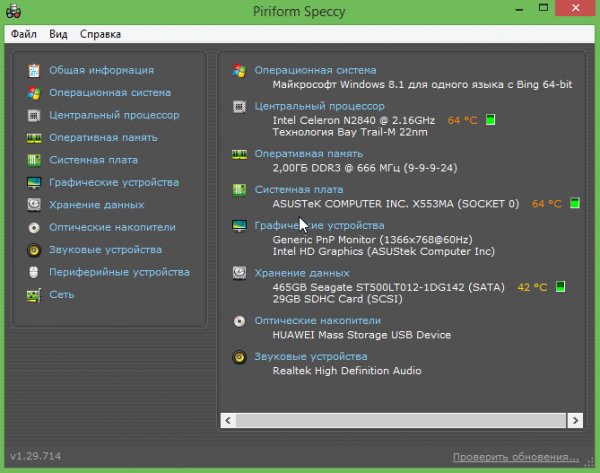Click the Realtek High Definition Audio text

coord(347,371)
